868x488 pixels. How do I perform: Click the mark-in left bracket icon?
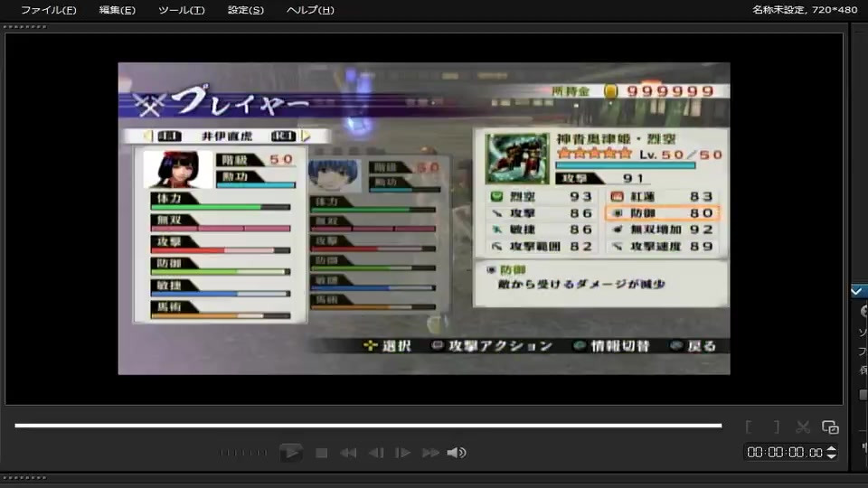(749, 427)
